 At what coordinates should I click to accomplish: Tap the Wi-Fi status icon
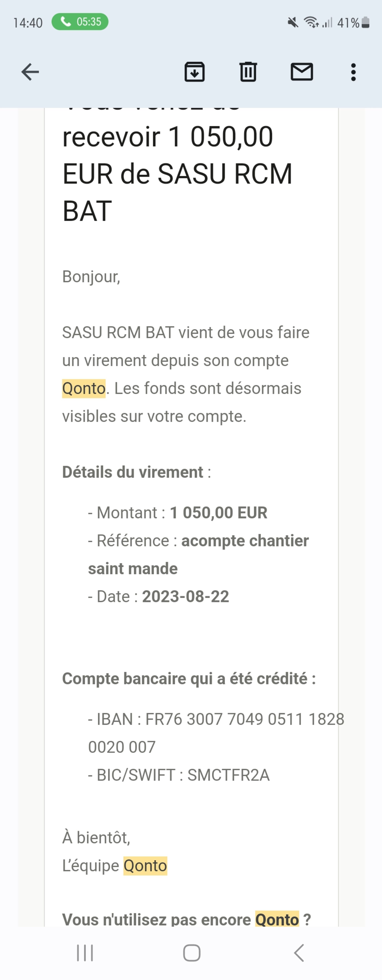[x=311, y=23]
